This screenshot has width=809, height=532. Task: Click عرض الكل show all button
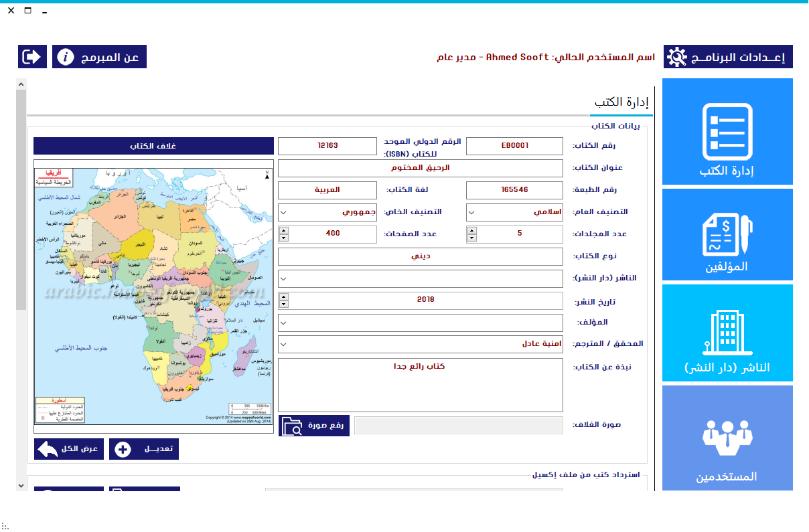click(x=69, y=449)
